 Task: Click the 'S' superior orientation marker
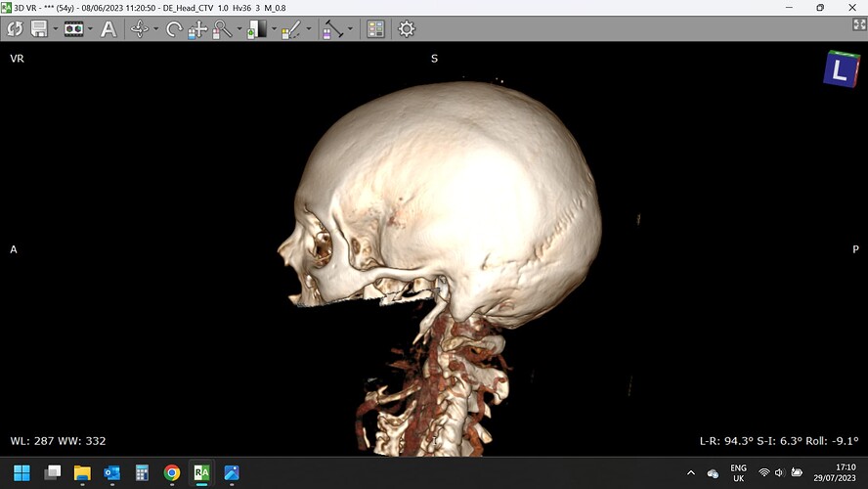(435, 58)
